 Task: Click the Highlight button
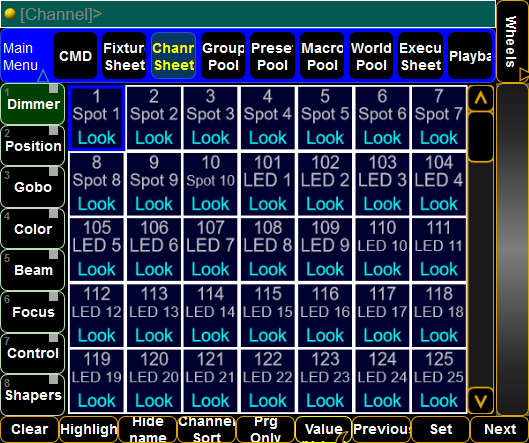[x=89, y=429]
